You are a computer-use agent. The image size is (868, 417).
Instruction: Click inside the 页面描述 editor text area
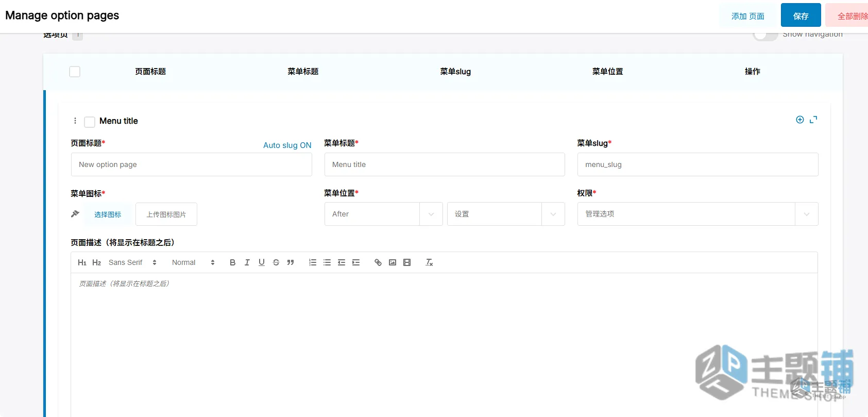pos(444,345)
